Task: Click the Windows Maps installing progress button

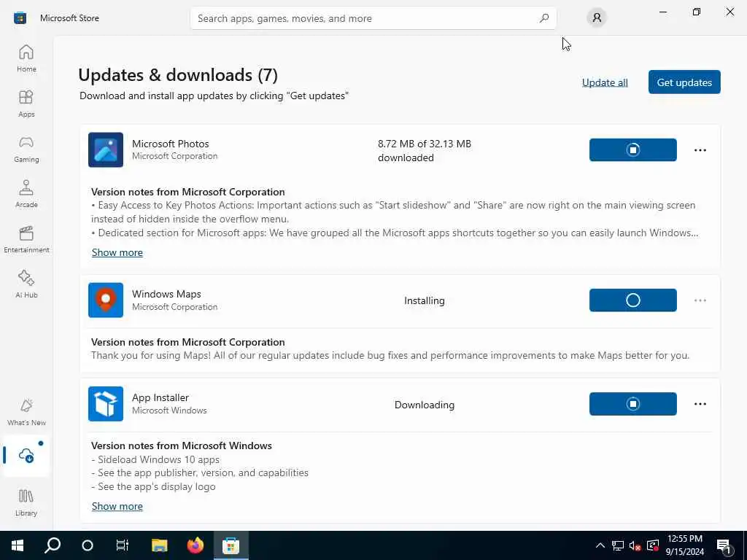Action: 632,300
